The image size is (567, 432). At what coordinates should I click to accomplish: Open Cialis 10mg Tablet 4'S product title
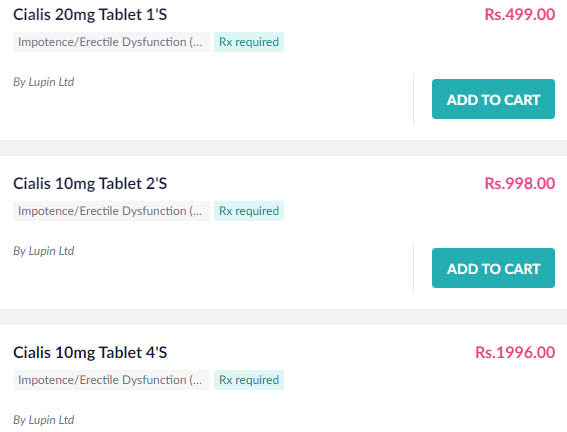point(90,352)
